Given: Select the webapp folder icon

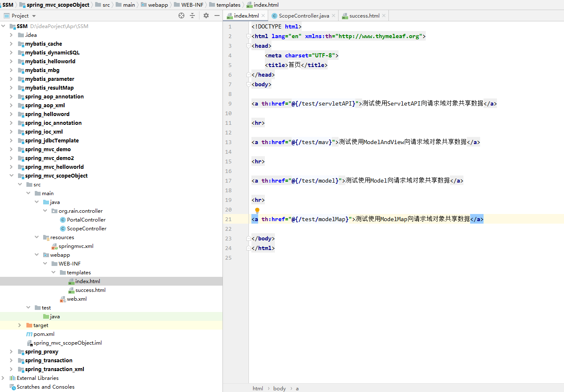Looking at the screenshot, I should [x=46, y=255].
